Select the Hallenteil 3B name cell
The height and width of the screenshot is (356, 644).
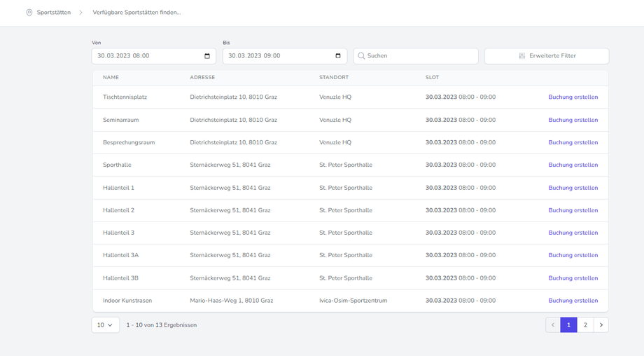[x=120, y=278]
